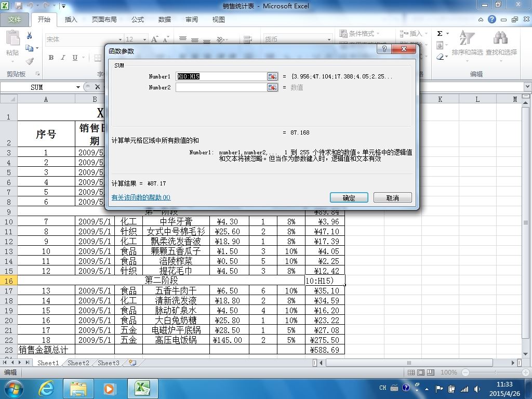Click the Copy icon in clipboard group
Screen dimensions: 532x399
click(x=30, y=48)
